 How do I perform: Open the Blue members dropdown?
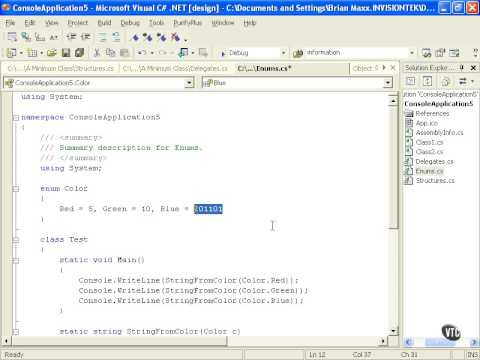coord(388,83)
